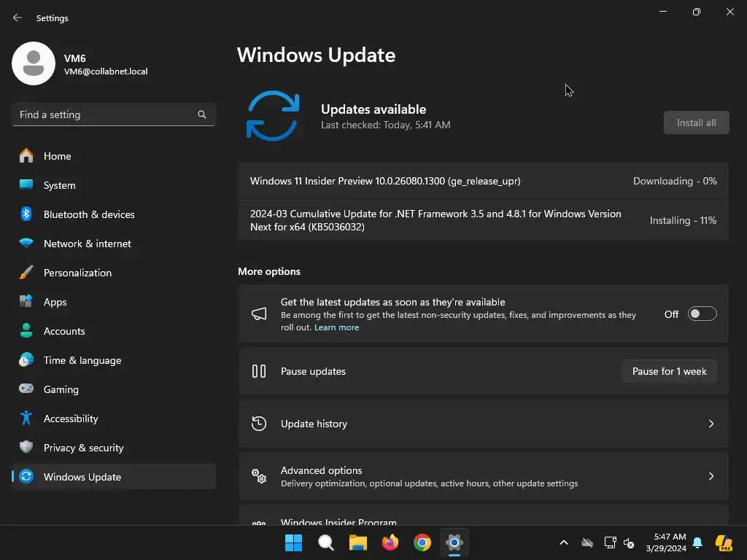Screen dimensions: 747x560
Task: Click the OneDrive cloud tray icon
Action: [587, 542]
